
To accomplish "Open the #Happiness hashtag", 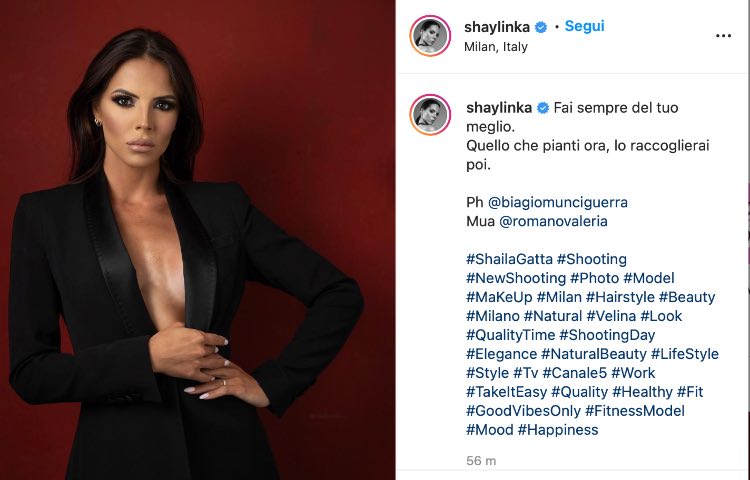I will point(558,430).
